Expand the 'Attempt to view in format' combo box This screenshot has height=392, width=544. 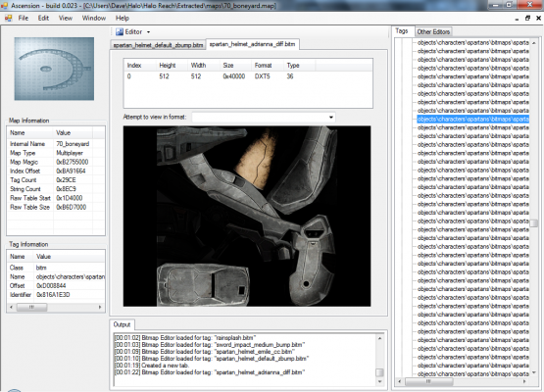coord(264,118)
